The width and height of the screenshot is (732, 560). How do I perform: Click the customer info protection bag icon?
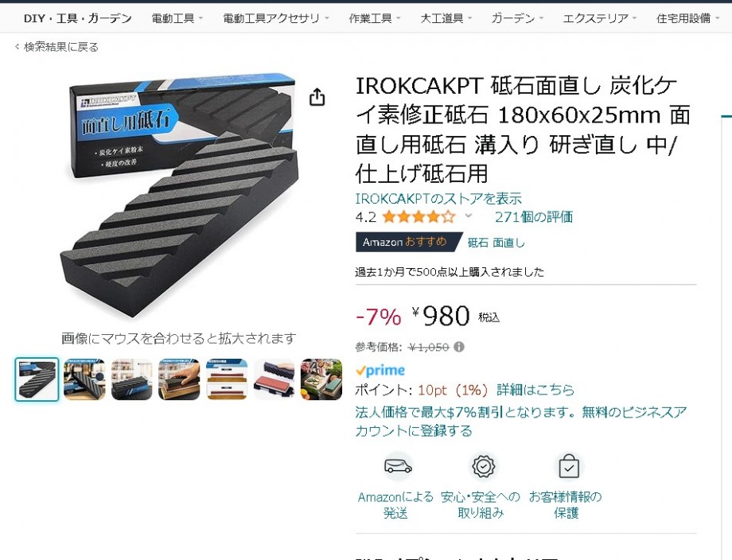tap(569, 466)
